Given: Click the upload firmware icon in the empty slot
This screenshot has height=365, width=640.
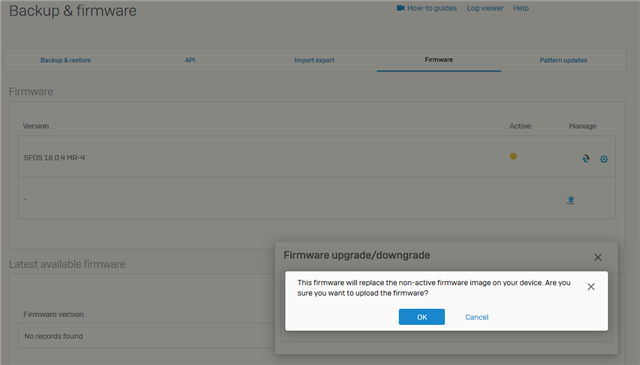Looking at the screenshot, I should click(571, 200).
